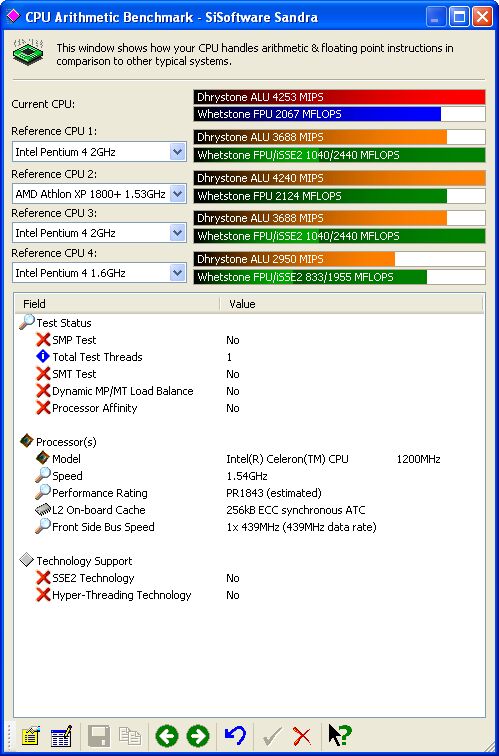Click the Front Side Bus Speed row
The width and height of the screenshot is (499, 756).
[248, 527]
